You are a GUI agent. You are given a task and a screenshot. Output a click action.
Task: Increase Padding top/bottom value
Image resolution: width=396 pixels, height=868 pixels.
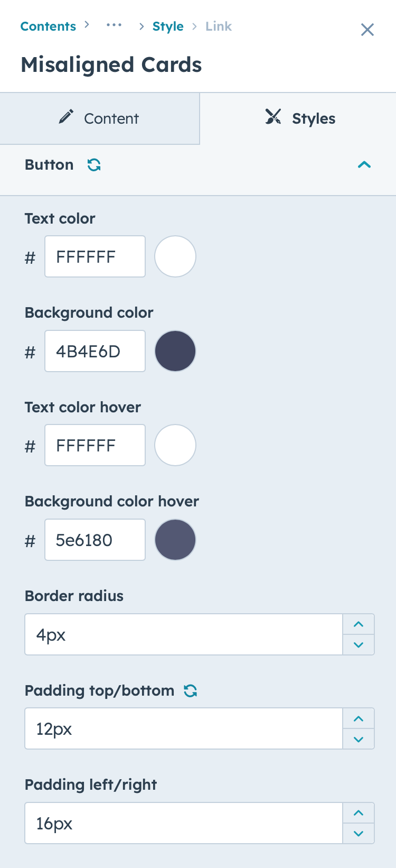359,718
